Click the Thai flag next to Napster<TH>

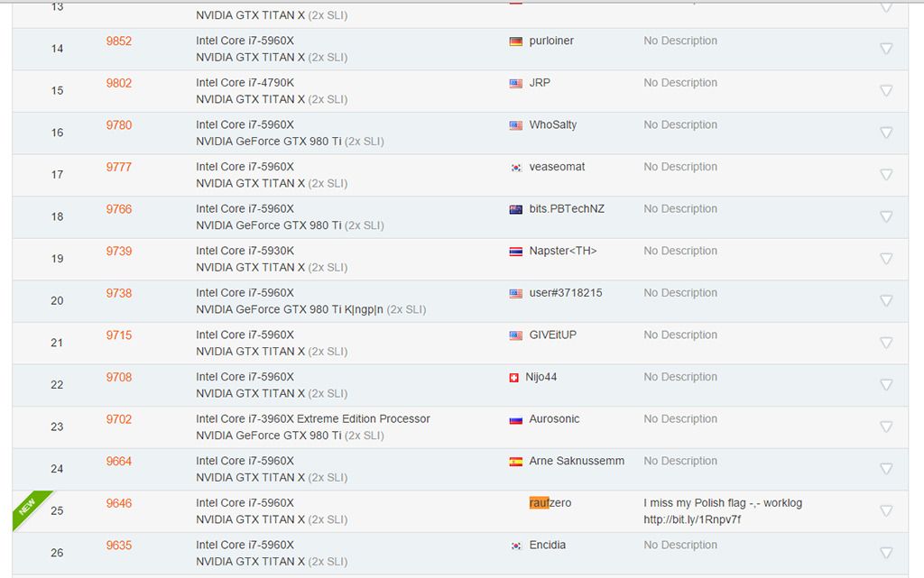coord(516,252)
